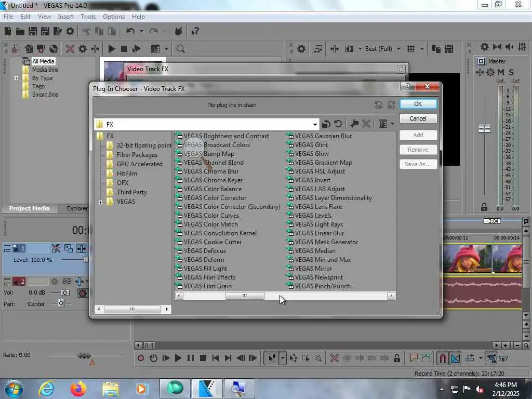
Task: Open the FX folder path dropdown
Action: click(x=315, y=124)
